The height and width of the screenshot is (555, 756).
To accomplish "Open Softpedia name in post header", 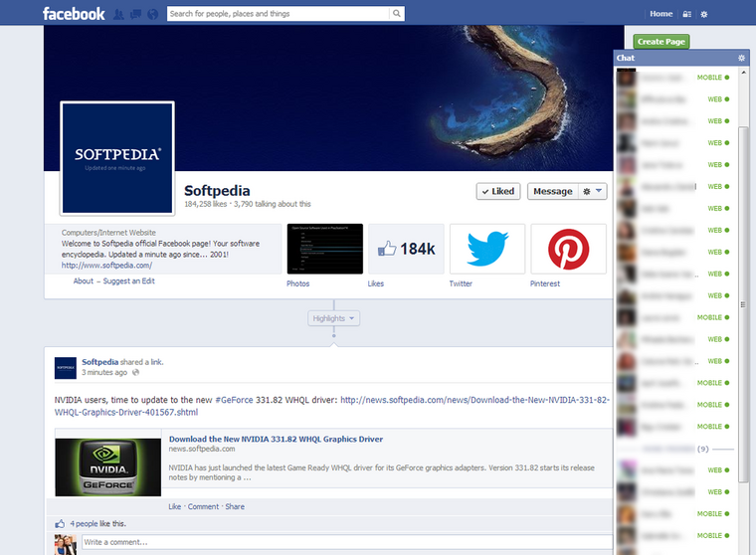I will [x=99, y=362].
